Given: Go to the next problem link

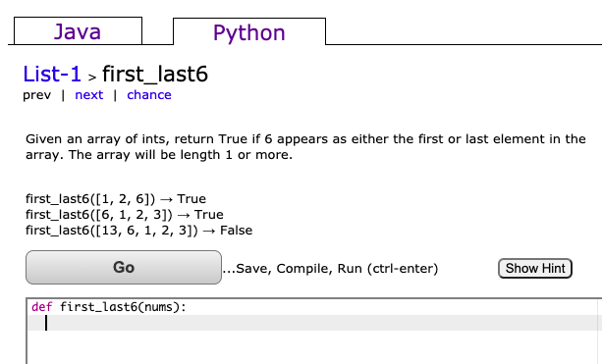Looking at the screenshot, I should click(89, 95).
